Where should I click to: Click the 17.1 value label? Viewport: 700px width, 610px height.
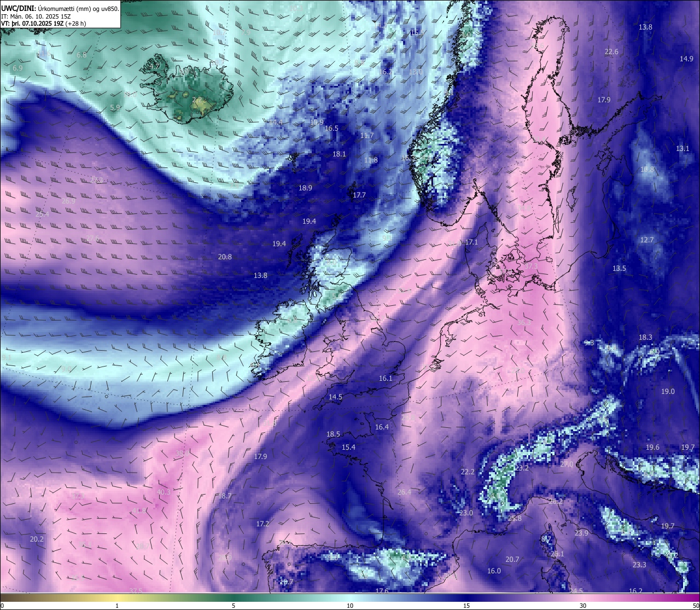tap(471, 242)
